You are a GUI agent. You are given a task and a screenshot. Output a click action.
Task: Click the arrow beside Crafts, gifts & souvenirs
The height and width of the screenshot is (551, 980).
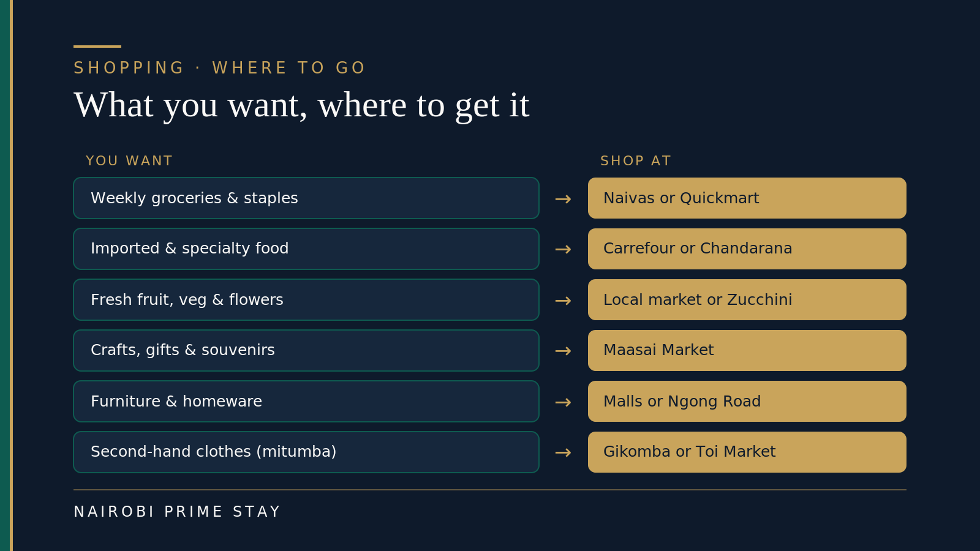tap(563, 351)
